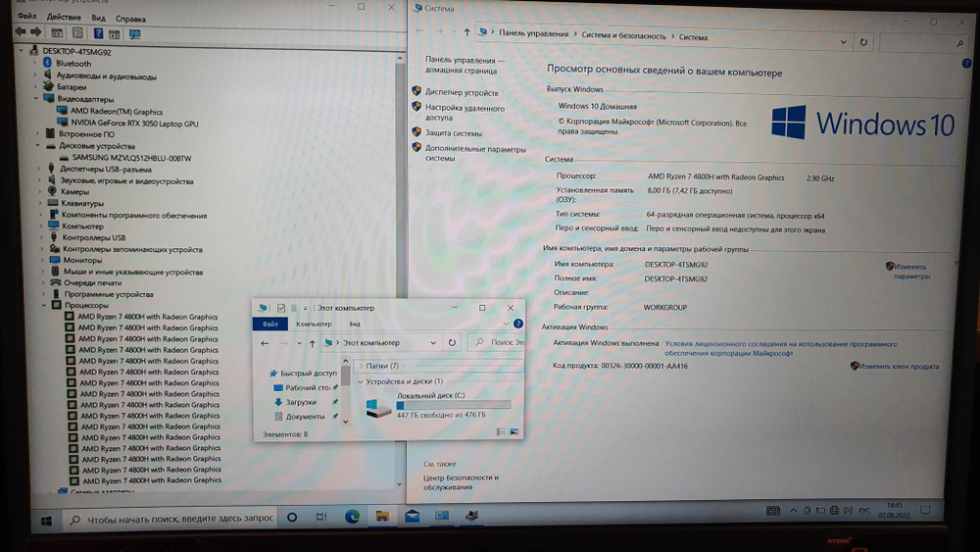Screen dimensions: 980x552
Task: Open address dropdown in Этот компьютер window
Action: point(432,342)
